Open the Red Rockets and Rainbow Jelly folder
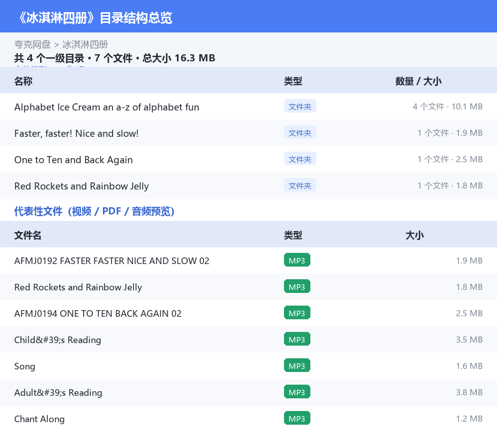Viewport: 497px width, 448px height. pyautogui.click(x=248, y=185)
